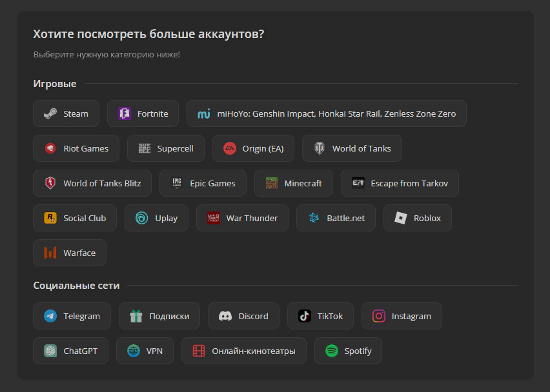The width and height of the screenshot is (550, 392).
Task: Click the Telegram paper plane icon
Action: 50,316
